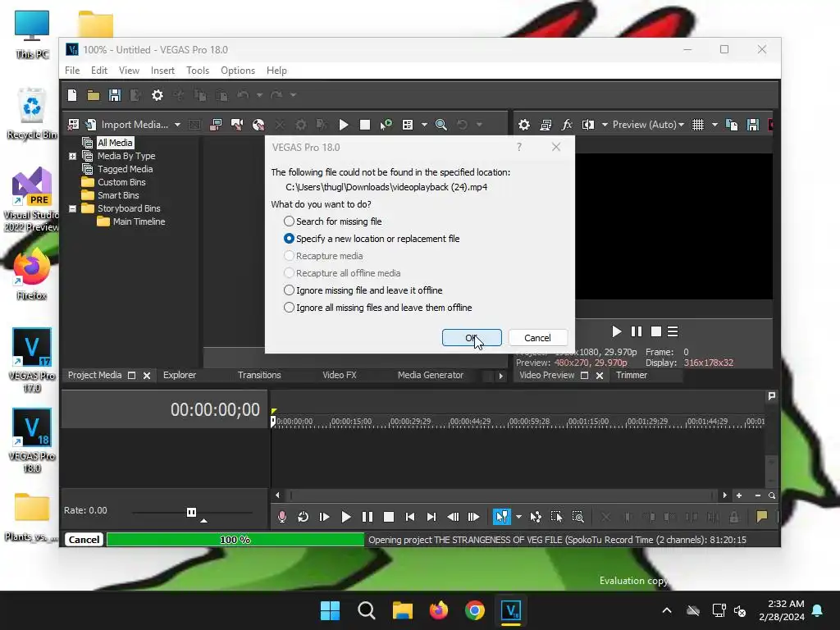
Task: Open the File menu
Action: (x=72, y=71)
